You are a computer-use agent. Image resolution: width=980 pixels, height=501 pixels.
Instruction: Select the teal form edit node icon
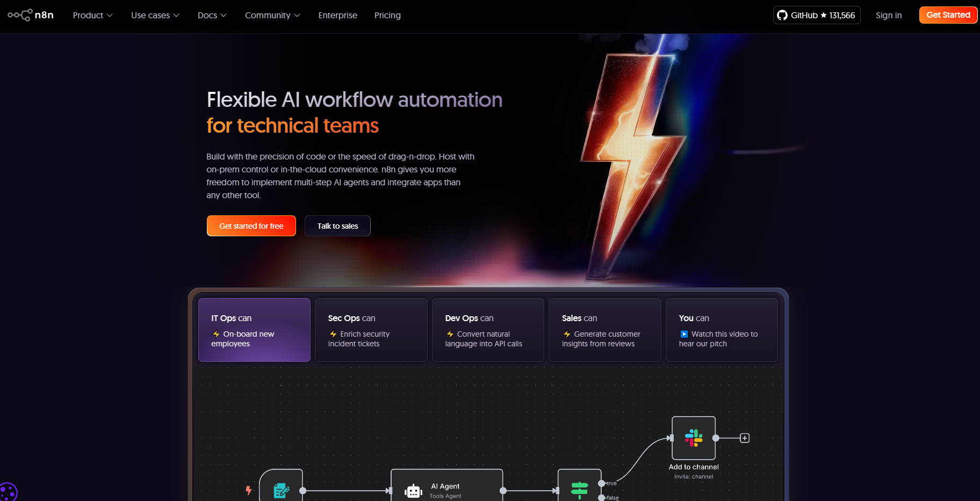tap(281, 490)
